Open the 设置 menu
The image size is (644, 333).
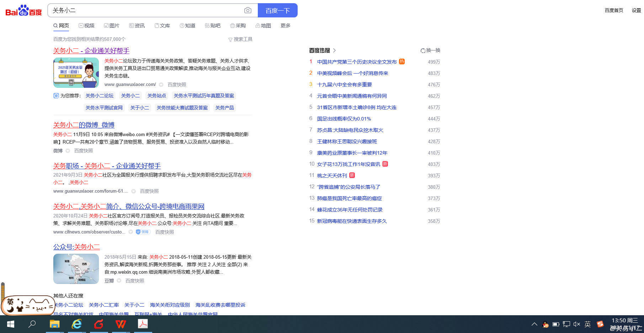[x=636, y=10]
